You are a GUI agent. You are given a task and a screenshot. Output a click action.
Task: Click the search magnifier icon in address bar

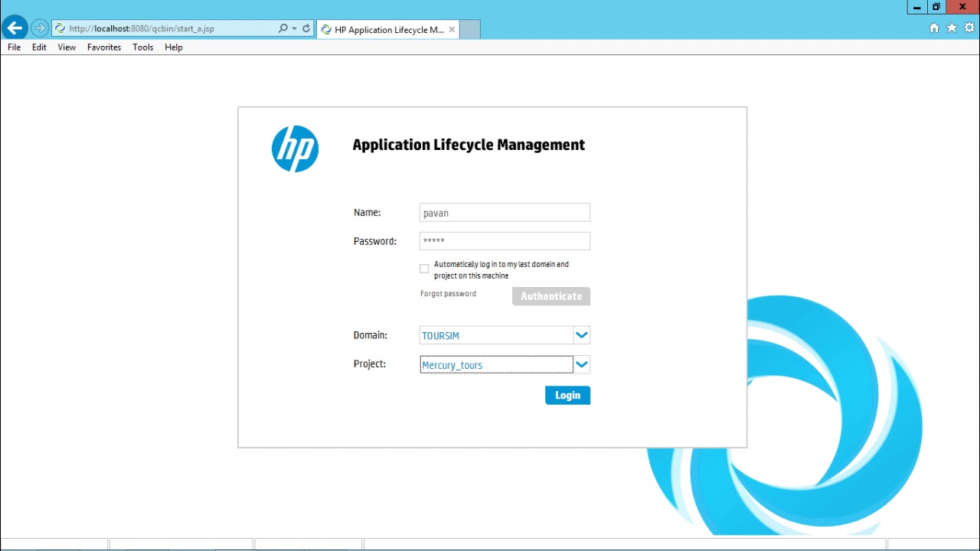(283, 28)
